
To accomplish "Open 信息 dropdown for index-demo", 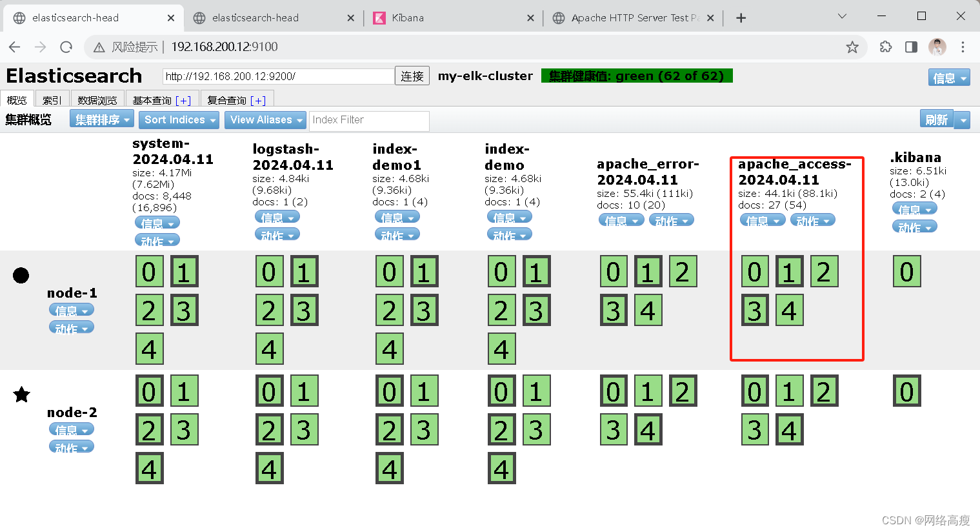I will point(510,217).
